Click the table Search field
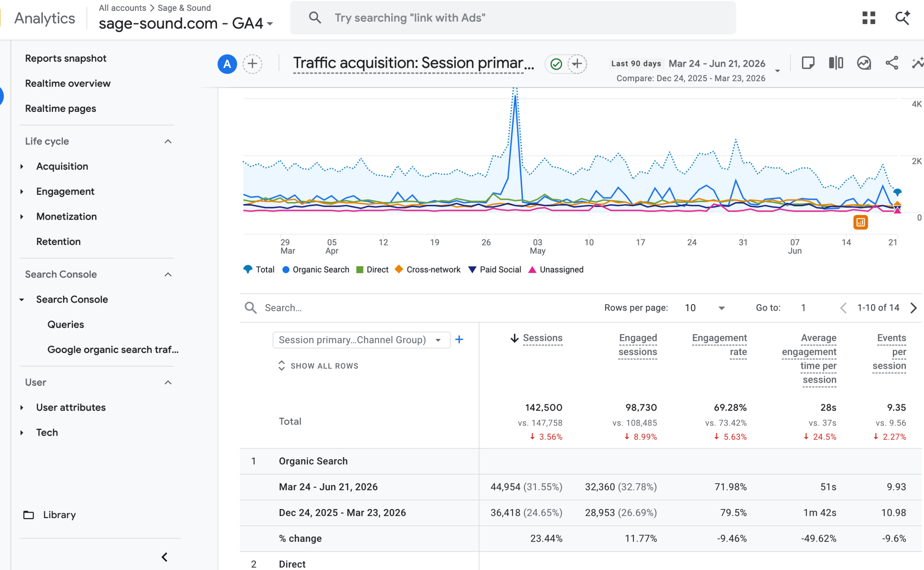The width and height of the screenshot is (924, 570). pos(283,308)
